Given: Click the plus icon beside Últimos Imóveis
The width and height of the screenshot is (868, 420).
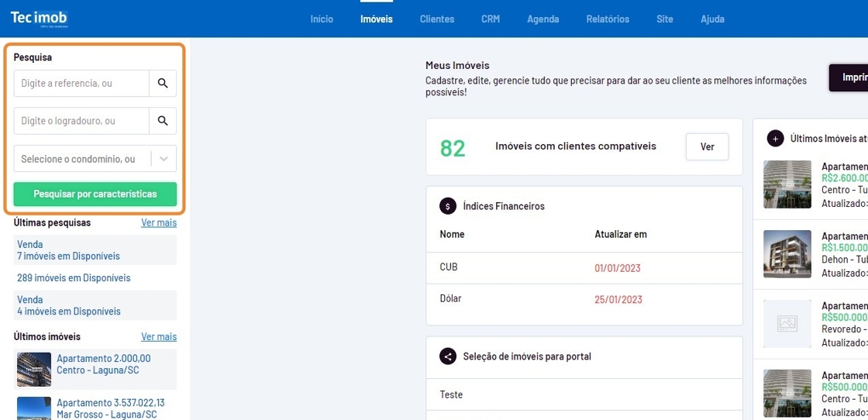Looking at the screenshot, I should (775, 139).
